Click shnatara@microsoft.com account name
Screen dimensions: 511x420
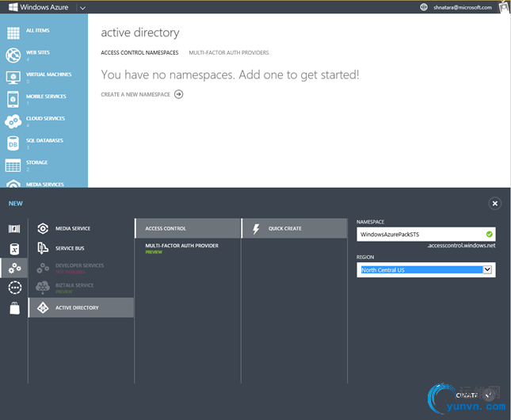click(463, 7)
